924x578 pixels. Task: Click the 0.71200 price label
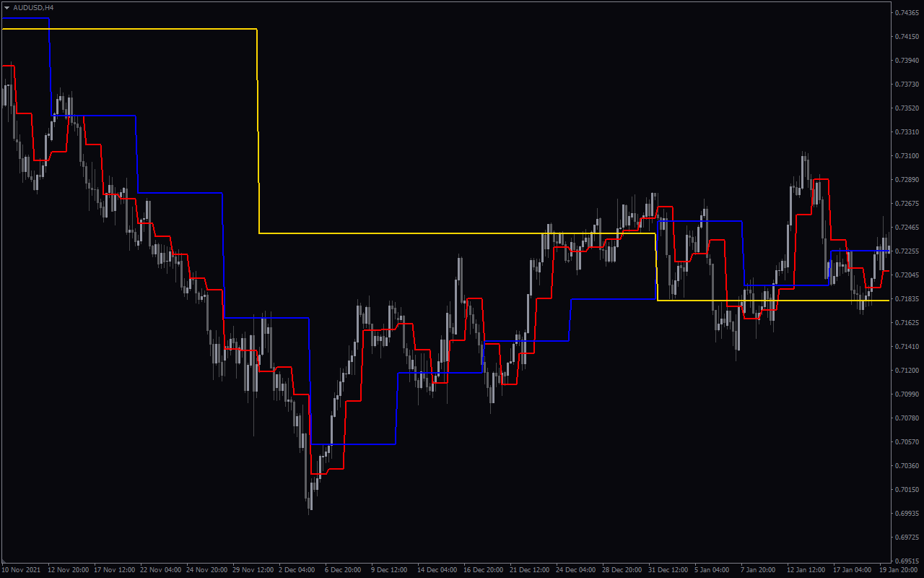pyautogui.click(x=907, y=371)
